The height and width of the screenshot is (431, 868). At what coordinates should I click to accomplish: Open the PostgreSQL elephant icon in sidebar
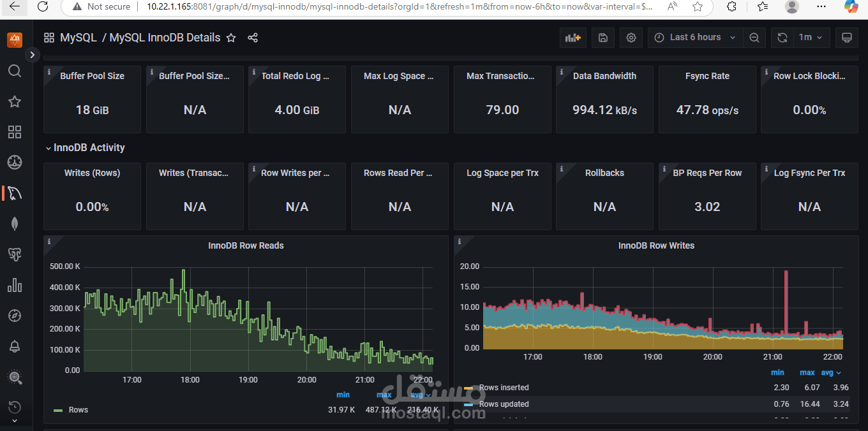(x=15, y=254)
